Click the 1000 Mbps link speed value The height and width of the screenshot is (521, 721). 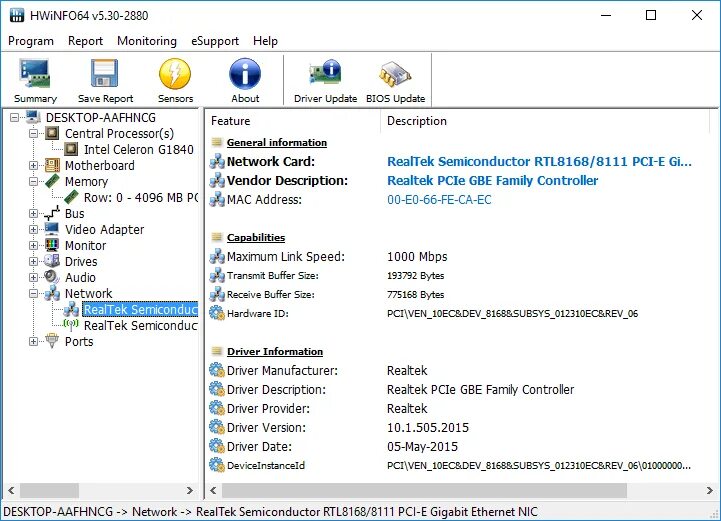coord(417,257)
